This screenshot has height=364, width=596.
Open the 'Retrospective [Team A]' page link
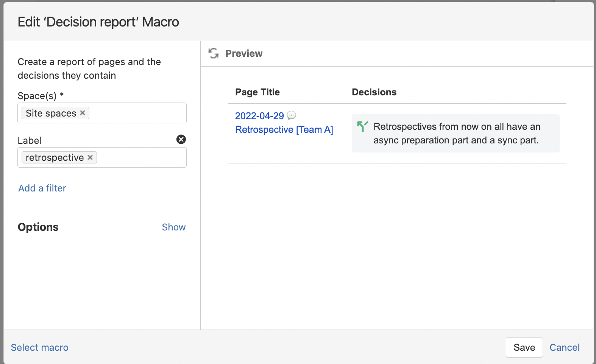click(284, 129)
